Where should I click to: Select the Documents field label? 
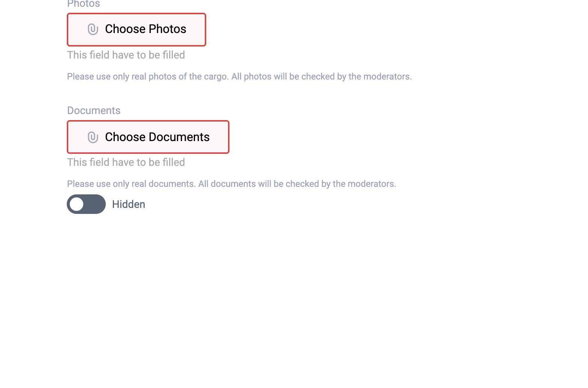(94, 111)
